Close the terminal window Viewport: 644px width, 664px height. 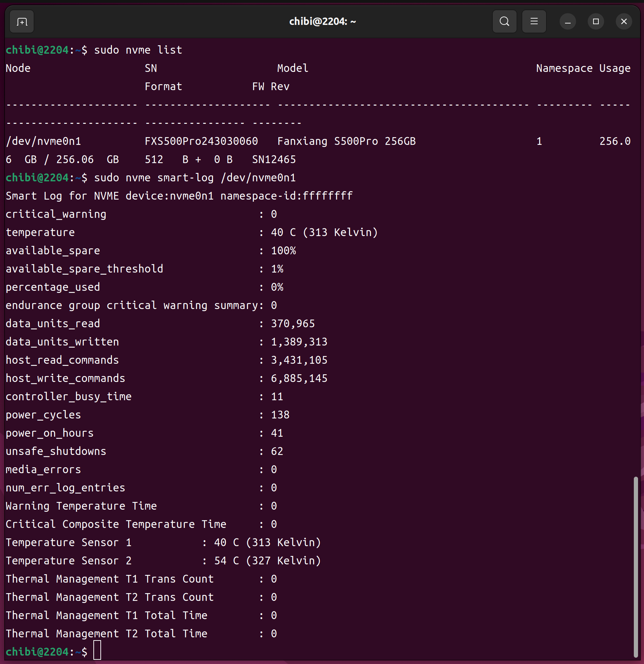pyautogui.click(x=624, y=22)
